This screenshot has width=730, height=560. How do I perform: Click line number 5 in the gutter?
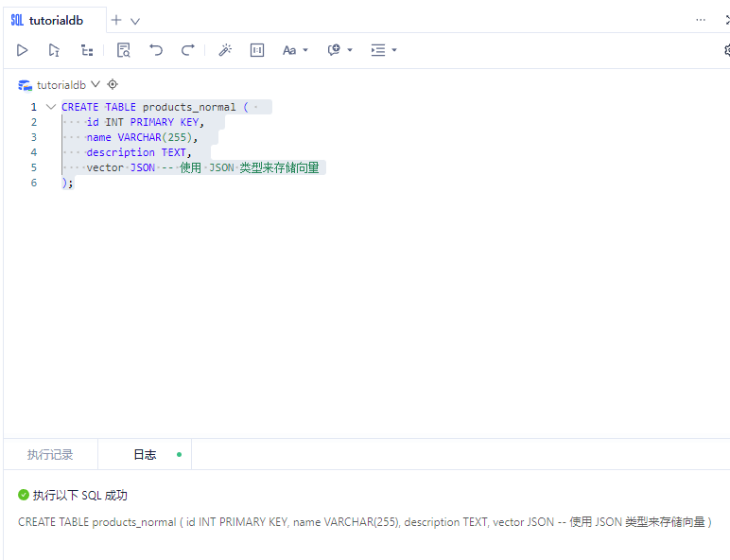pos(33,167)
